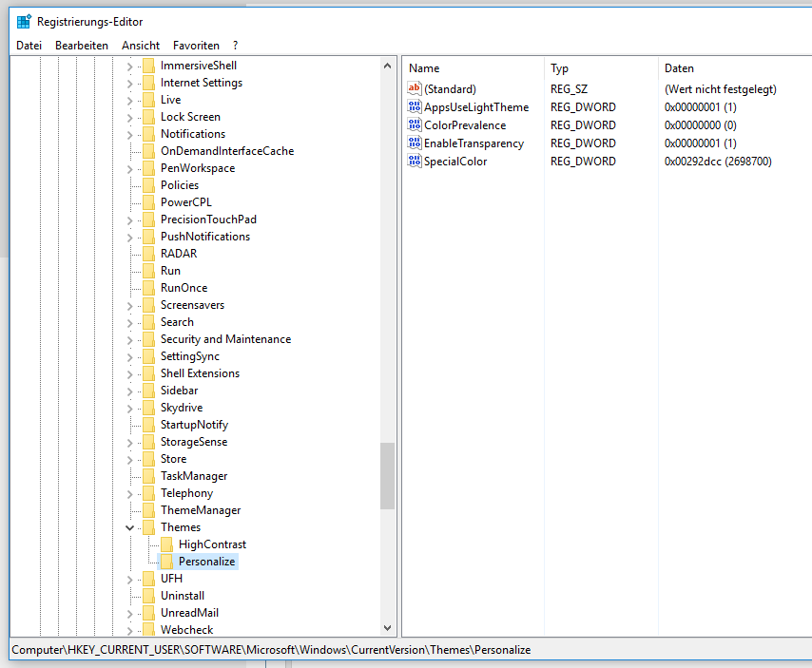Click the Webcheck folder icon
812x668 pixels.
[148, 630]
